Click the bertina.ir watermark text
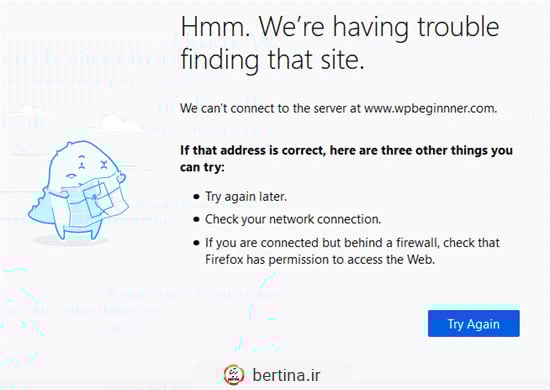 pos(286,375)
